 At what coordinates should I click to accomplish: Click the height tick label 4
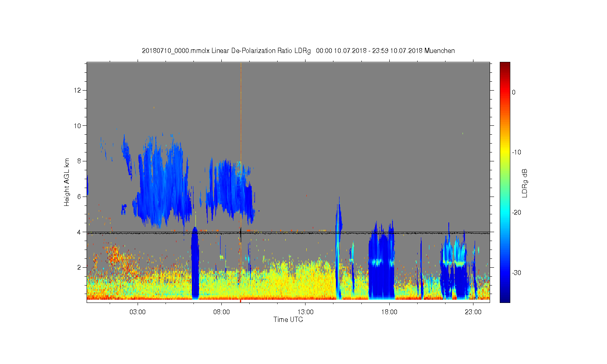(80, 232)
